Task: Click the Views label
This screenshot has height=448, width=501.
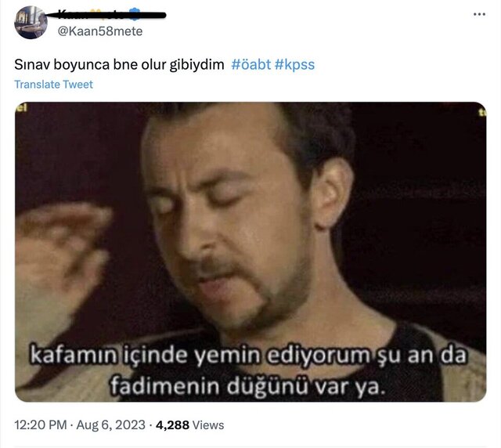Action: (x=208, y=425)
